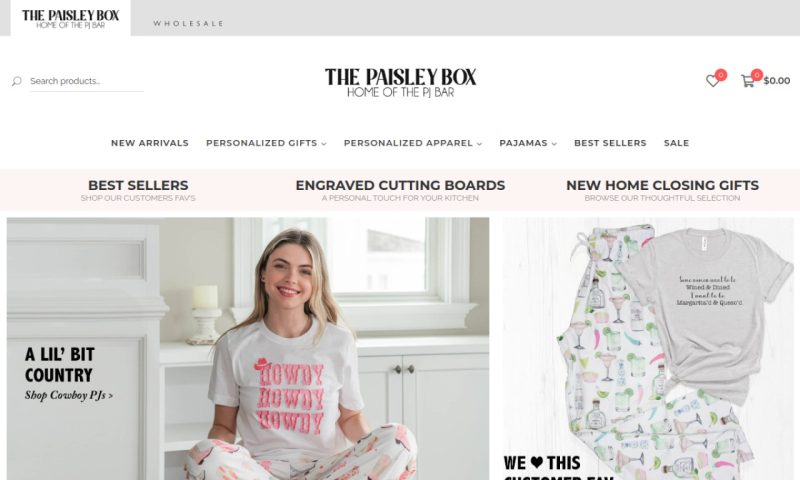Image resolution: width=800 pixels, height=480 pixels.
Task: Open the wishlist heart icon
Action: pos(713,81)
